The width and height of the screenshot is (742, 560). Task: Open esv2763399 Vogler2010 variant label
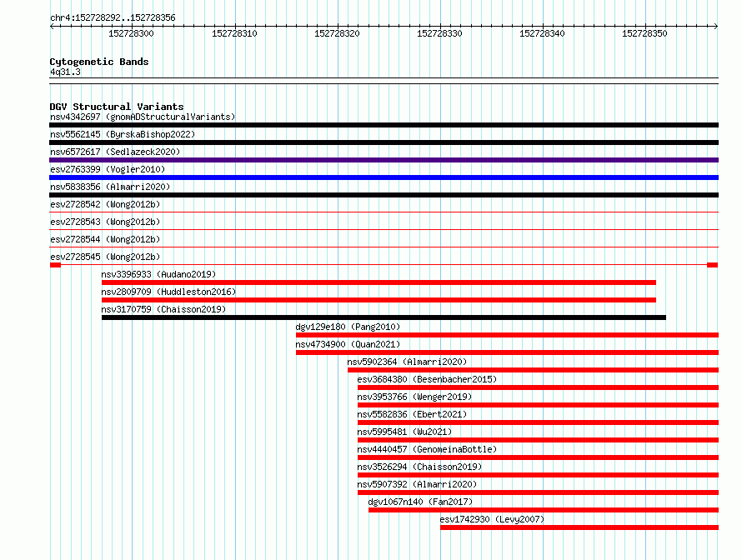click(x=108, y=169)
